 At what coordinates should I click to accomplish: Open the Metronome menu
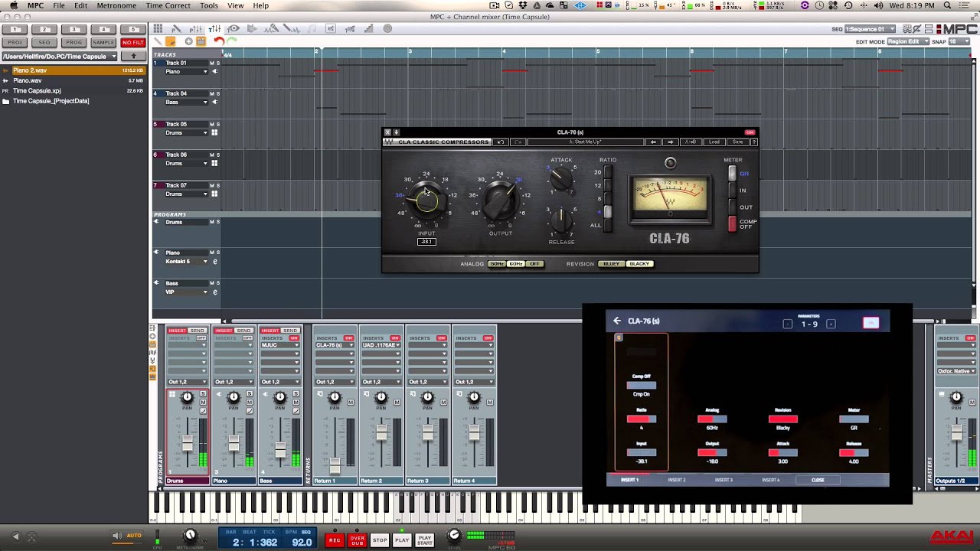point(116,5)
